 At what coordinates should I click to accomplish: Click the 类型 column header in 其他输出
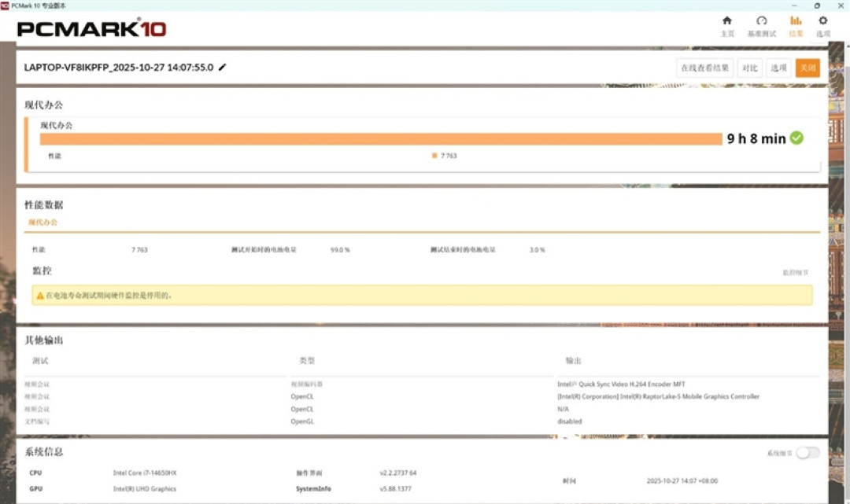307,361
